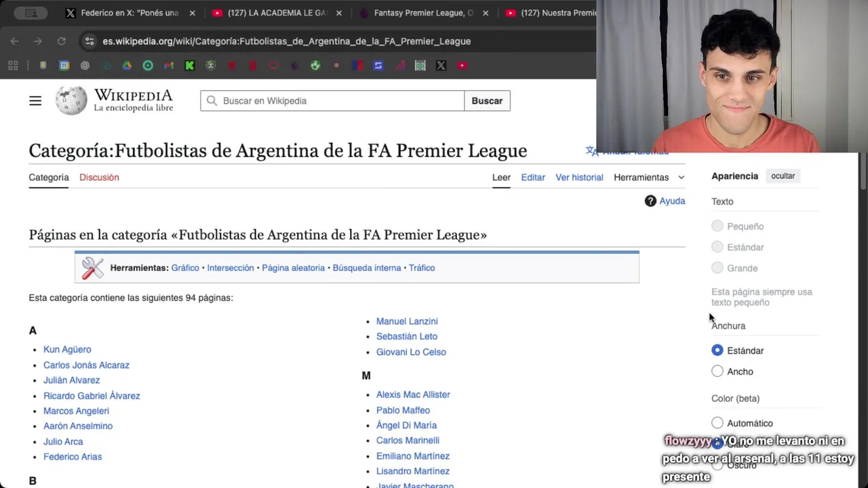The height and width of the screenshot is (488, 868).
Task: Reload the page with refresh icon
Action: [61, 41]
